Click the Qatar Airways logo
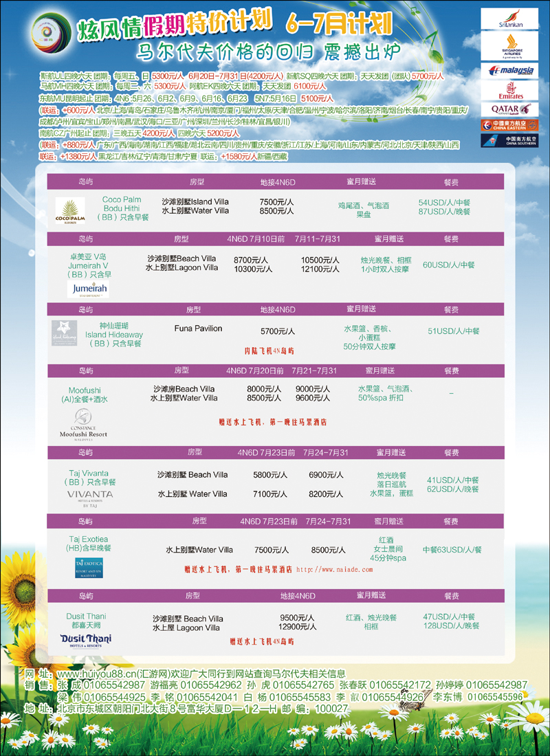This screenshot has height=756, width=550. click(509, 109)
